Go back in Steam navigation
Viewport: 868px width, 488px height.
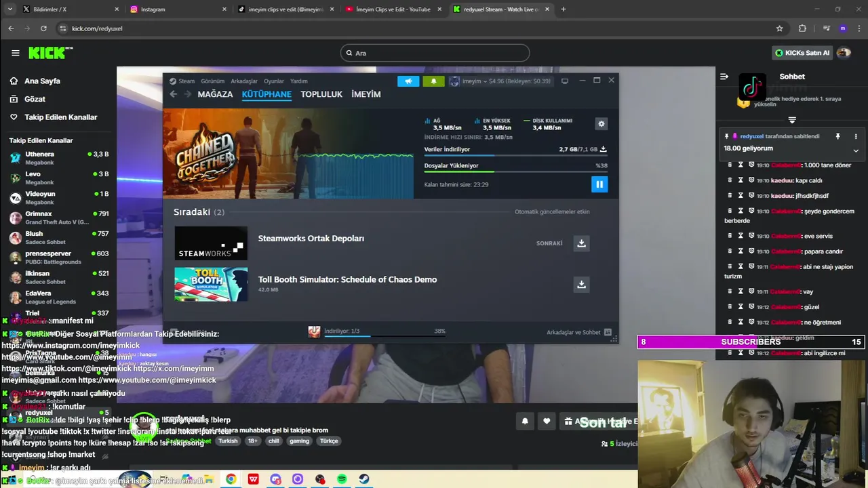coord(174,94)
